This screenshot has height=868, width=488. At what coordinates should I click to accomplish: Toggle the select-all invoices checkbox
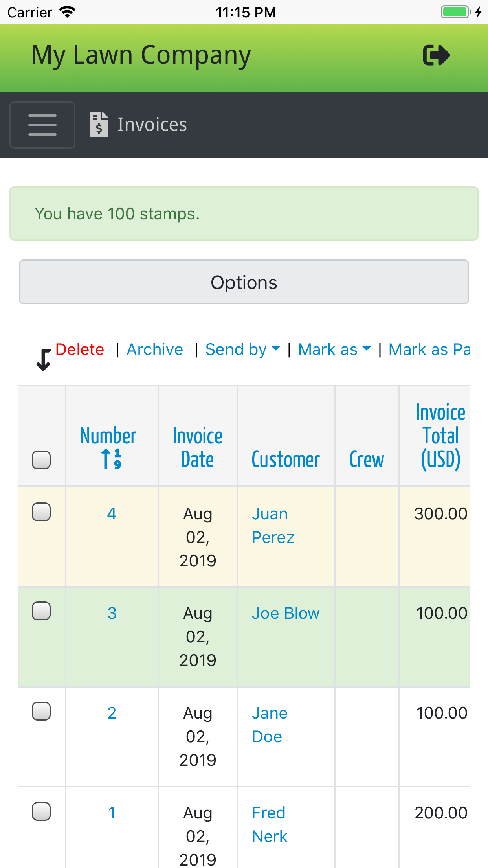click(x=41, y=460)
